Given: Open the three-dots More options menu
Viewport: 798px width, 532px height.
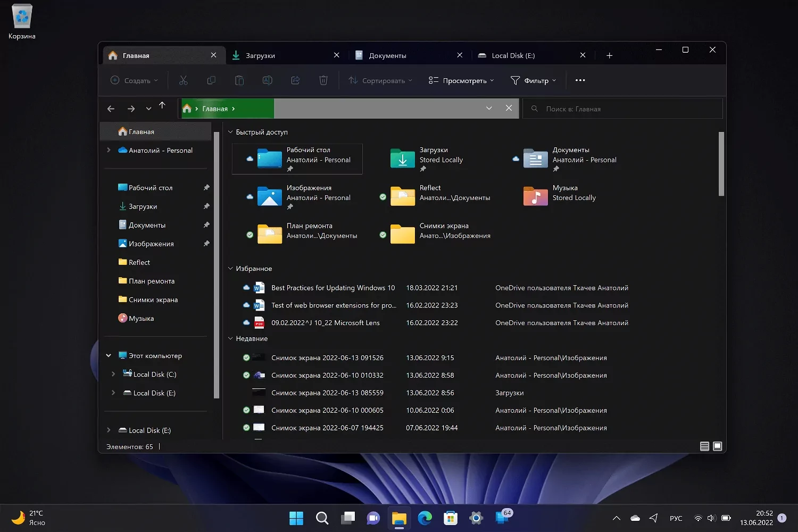Looking at the screenshot, I should [580, 80].
